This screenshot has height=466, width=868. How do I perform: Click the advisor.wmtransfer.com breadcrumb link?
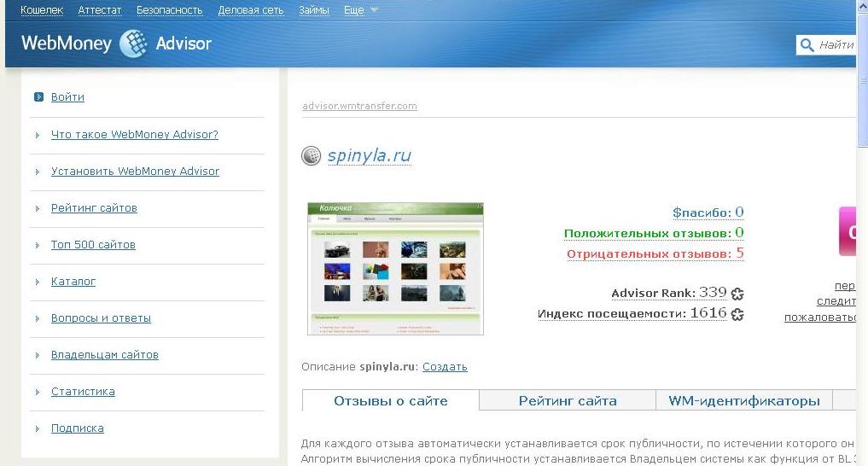360,106
